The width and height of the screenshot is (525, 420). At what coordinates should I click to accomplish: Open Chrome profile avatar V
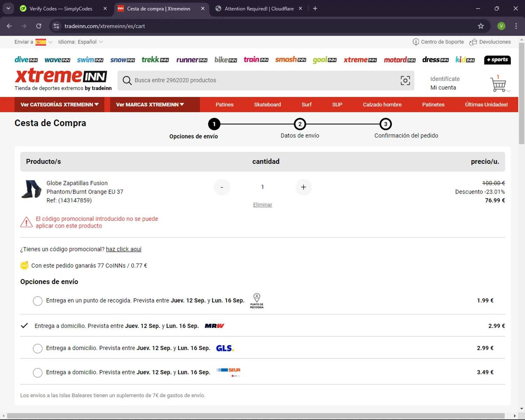pyautogui.click(x=501, y=26)
